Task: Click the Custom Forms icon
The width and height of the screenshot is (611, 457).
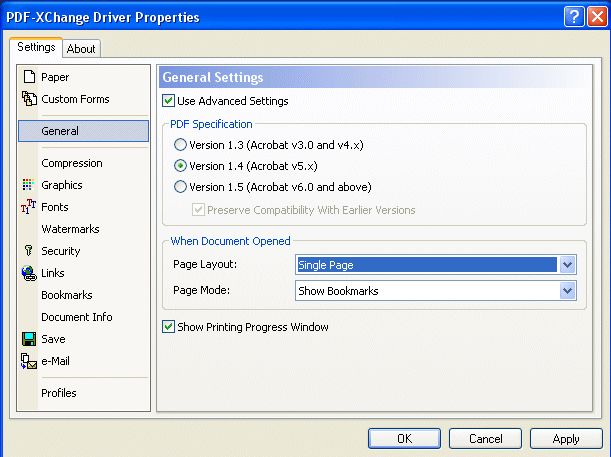Action: 29,99
